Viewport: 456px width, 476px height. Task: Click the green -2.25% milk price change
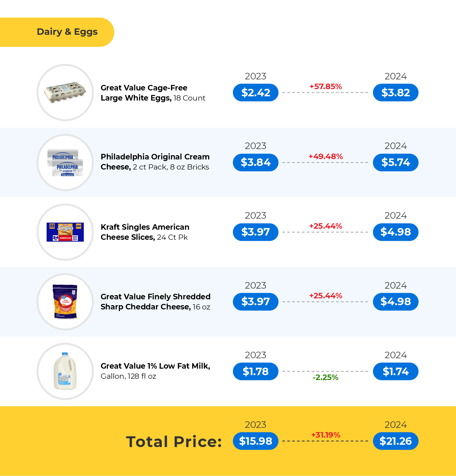(x=325, y=377)
